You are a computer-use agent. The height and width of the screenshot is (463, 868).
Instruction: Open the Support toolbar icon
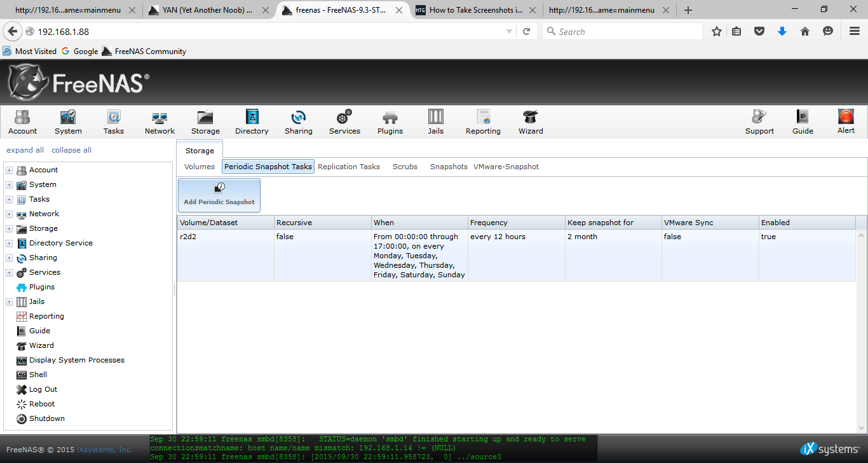[x=759, y=122]
